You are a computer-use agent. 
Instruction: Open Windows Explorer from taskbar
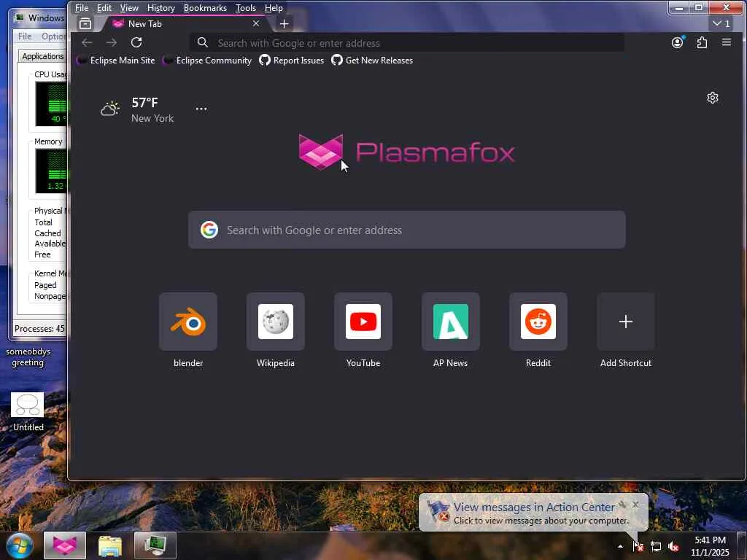[x=110, y=545]
